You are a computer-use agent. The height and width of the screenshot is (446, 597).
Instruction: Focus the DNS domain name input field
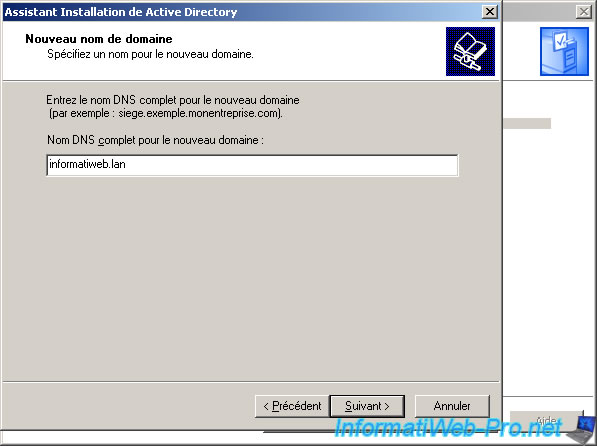[252, 165]
